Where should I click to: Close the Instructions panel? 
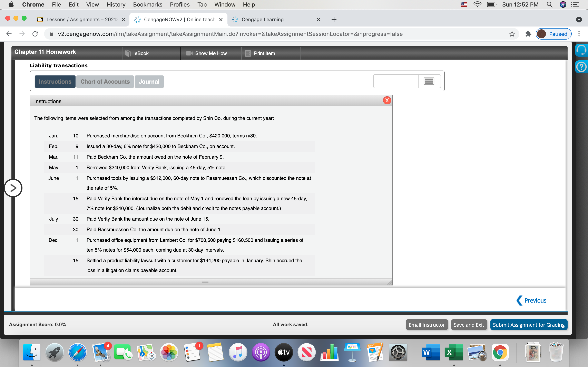tap(387, 100)
